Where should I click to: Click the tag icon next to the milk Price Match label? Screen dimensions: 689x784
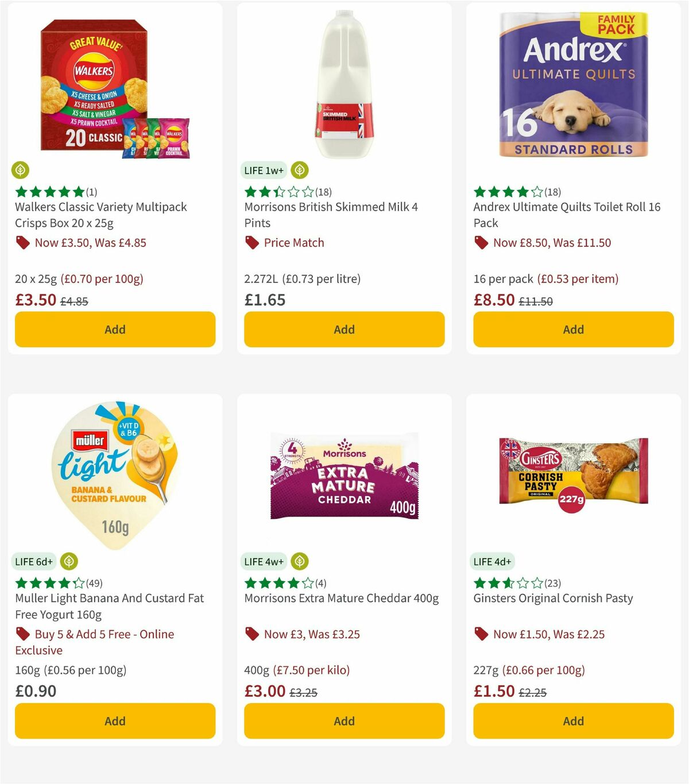click(x=251, y=243)
